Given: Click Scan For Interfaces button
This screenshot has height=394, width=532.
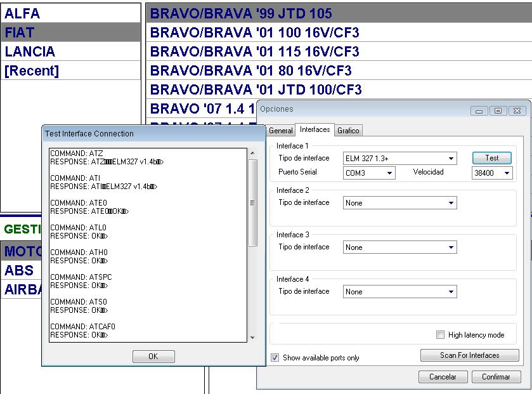Looking at the screenshot, I should (x=470, y=355).
